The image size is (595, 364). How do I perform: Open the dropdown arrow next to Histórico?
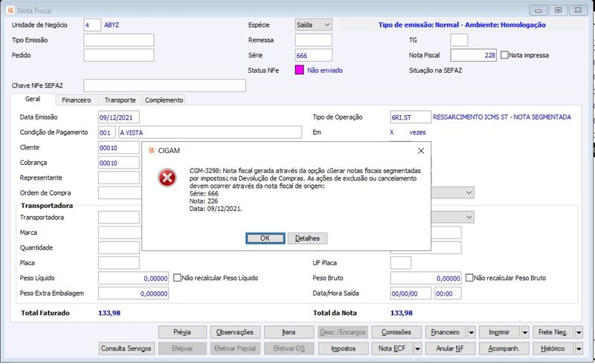(x=579, y=348)
